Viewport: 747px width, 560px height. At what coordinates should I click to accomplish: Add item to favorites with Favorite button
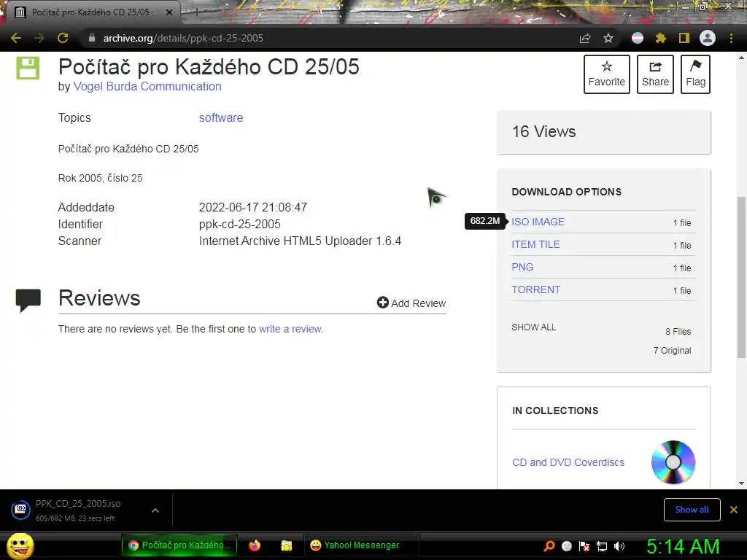coord(606,74)
